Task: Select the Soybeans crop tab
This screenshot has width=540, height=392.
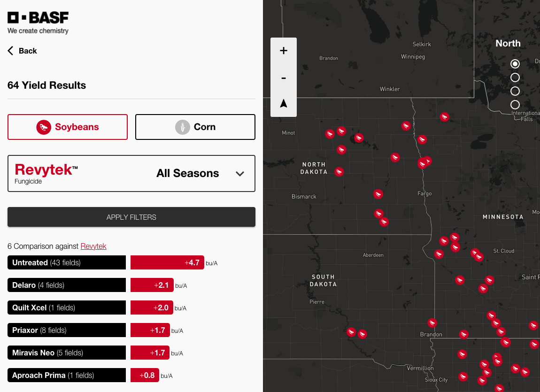Action: coord(68,127)
